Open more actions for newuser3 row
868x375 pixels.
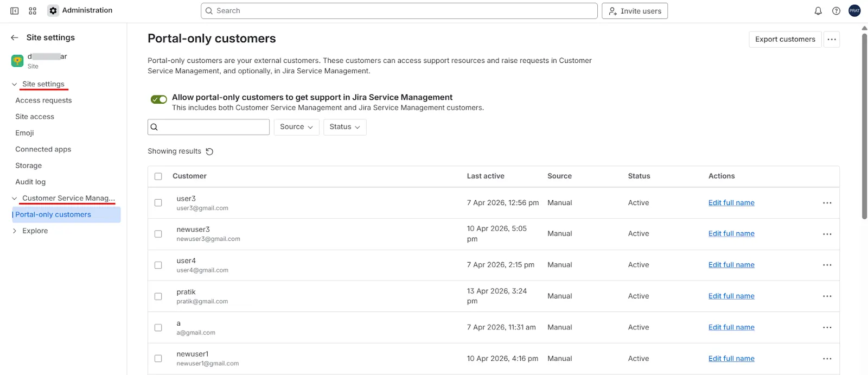tap(827, 234)
